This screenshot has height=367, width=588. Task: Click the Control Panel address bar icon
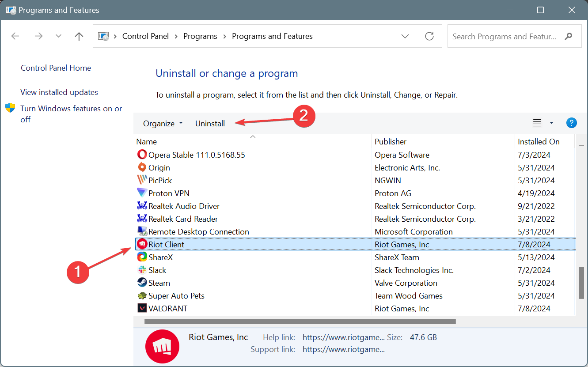(x=104, y=36)
